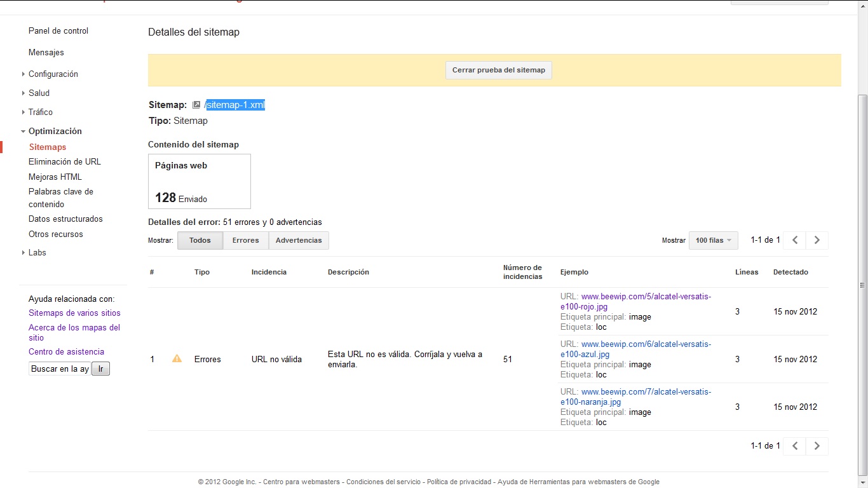Click the Tipo column header

[x=202, y=272]
